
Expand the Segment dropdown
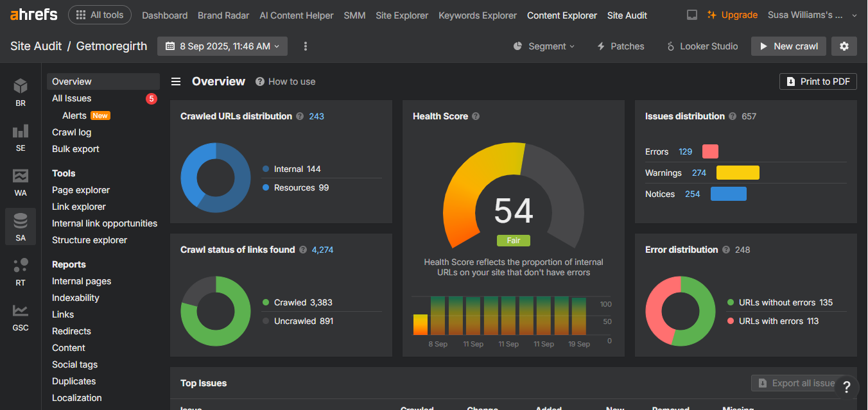tap(544, 46)
